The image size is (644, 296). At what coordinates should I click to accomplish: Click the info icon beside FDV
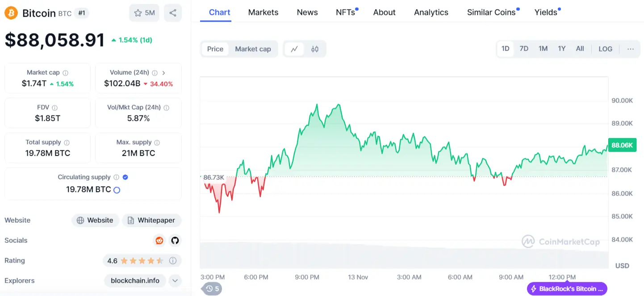(55, 108)
